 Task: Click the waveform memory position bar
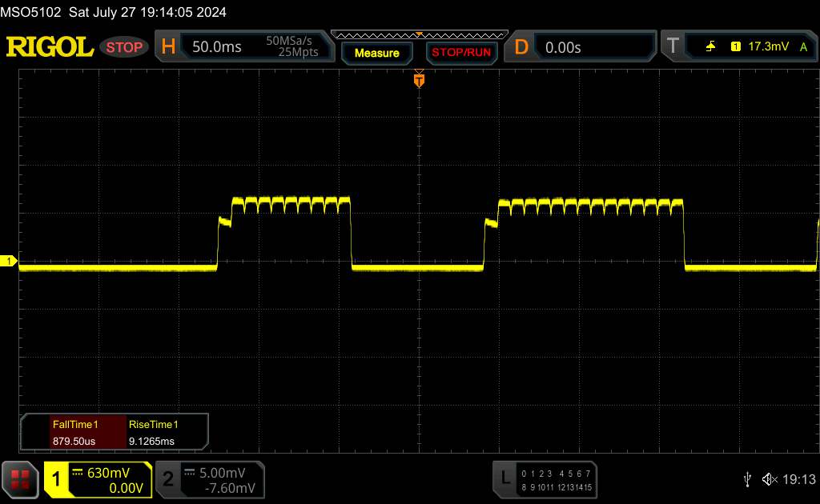(x=420, y=35)
